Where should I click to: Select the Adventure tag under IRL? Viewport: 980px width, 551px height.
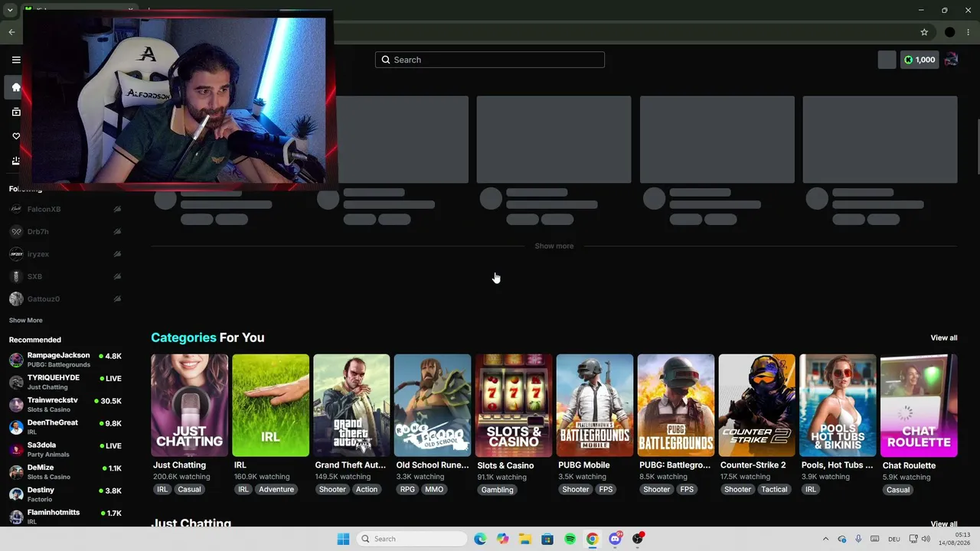click(x=276, y=489)
